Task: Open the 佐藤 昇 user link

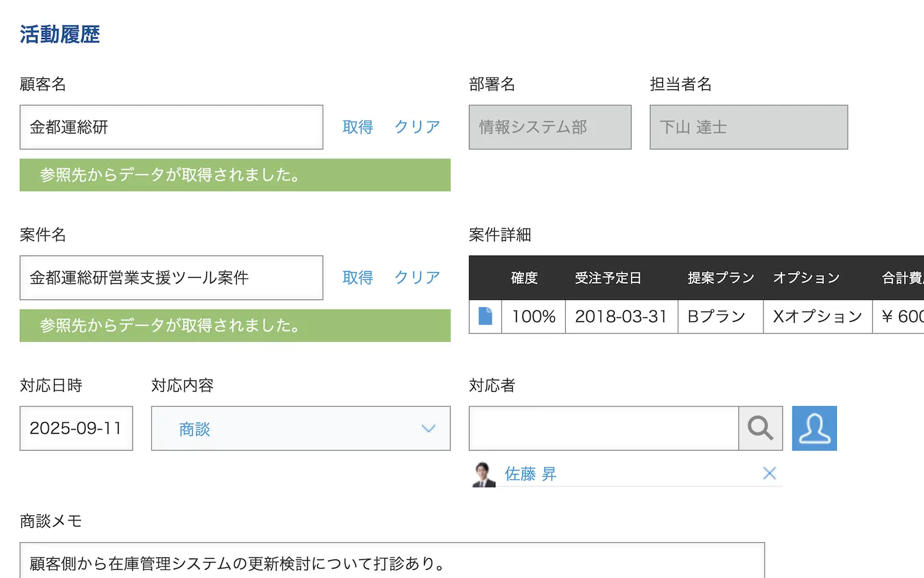Action: point(530,474)
